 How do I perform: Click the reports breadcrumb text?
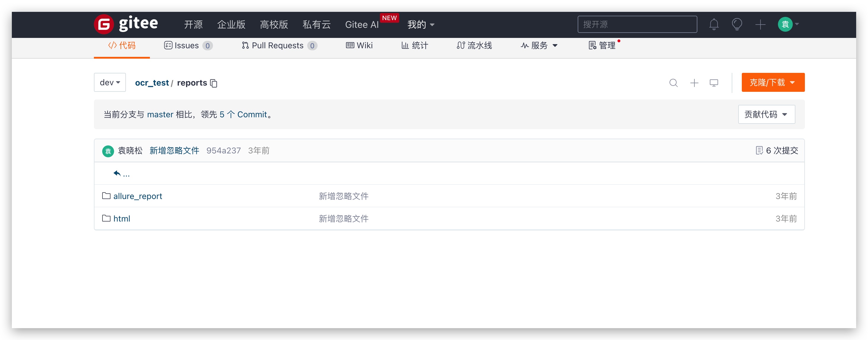coord(192,83)
